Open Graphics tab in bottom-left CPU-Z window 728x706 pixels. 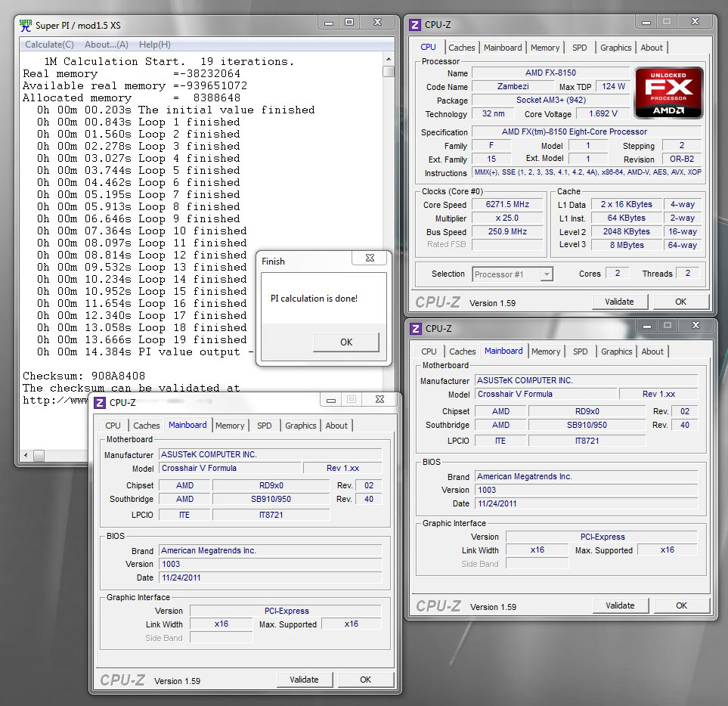click(300, 425)
